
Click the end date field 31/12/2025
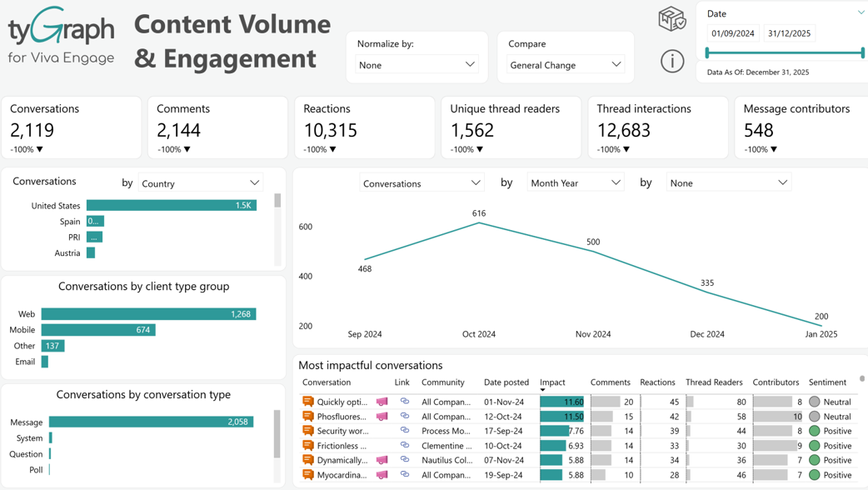click(x=789, y=33)
